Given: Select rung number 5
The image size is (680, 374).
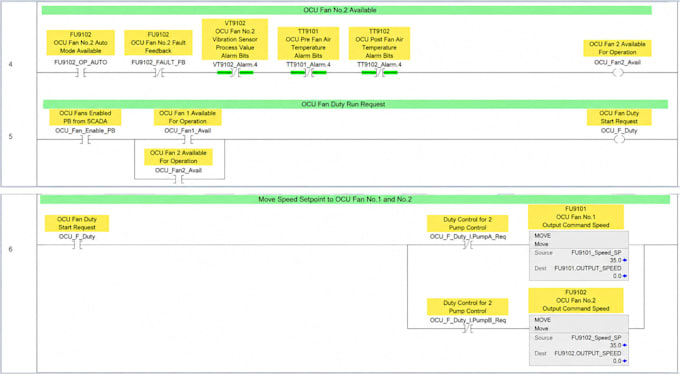Looking at the screenshot, I should point(10,137).
